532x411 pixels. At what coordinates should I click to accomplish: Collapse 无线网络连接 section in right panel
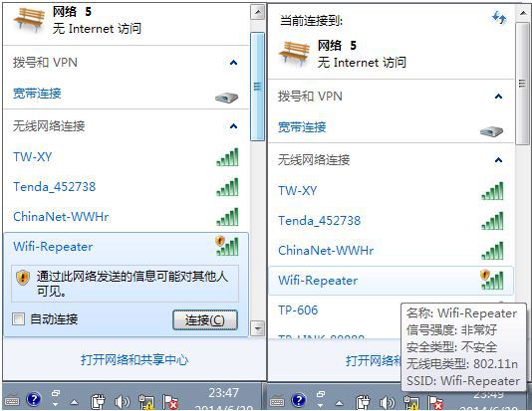(x=498, y=160)
